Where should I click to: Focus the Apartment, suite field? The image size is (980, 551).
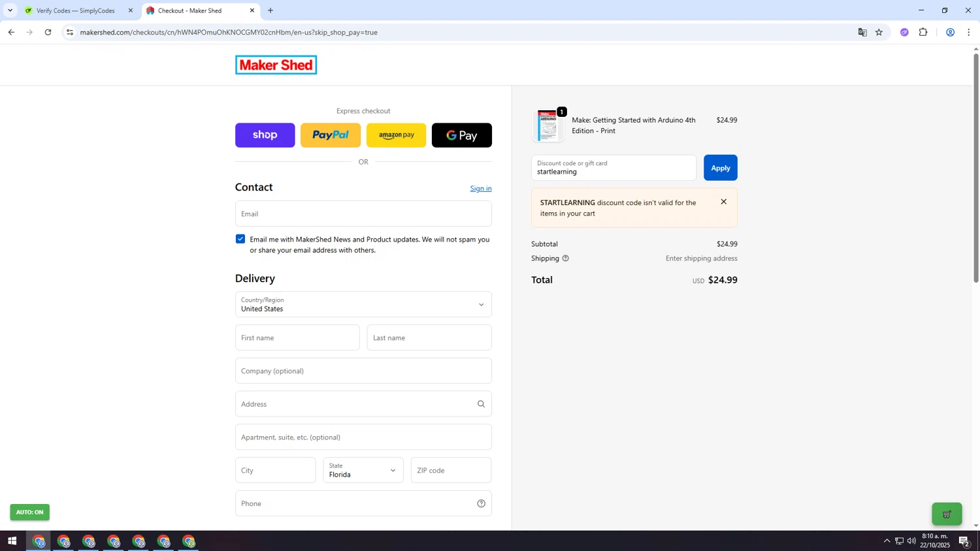[x=363, y=437]
